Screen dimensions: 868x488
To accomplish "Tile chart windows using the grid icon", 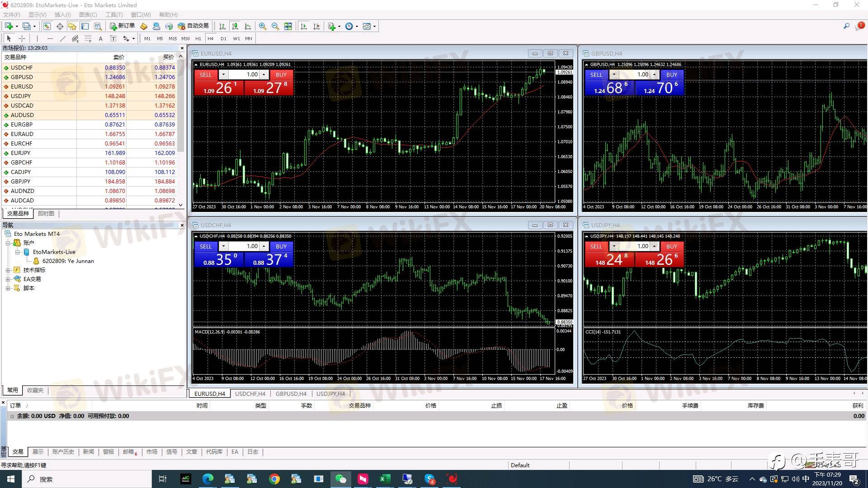I will coord(288,26).
